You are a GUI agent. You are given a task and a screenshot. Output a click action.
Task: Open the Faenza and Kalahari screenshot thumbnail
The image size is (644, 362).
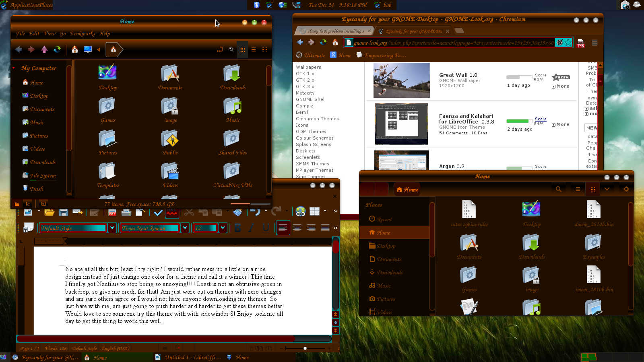(401, 124)
